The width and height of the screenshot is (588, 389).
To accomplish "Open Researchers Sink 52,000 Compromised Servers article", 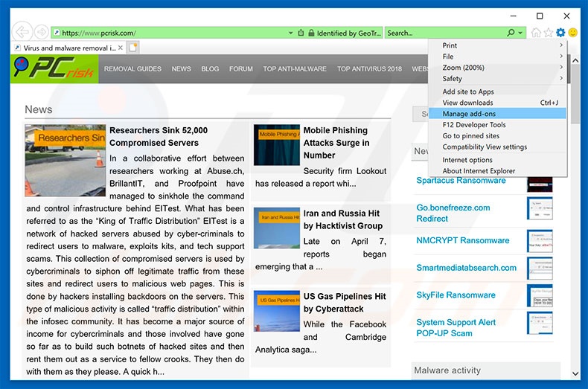I will (159, 136).
